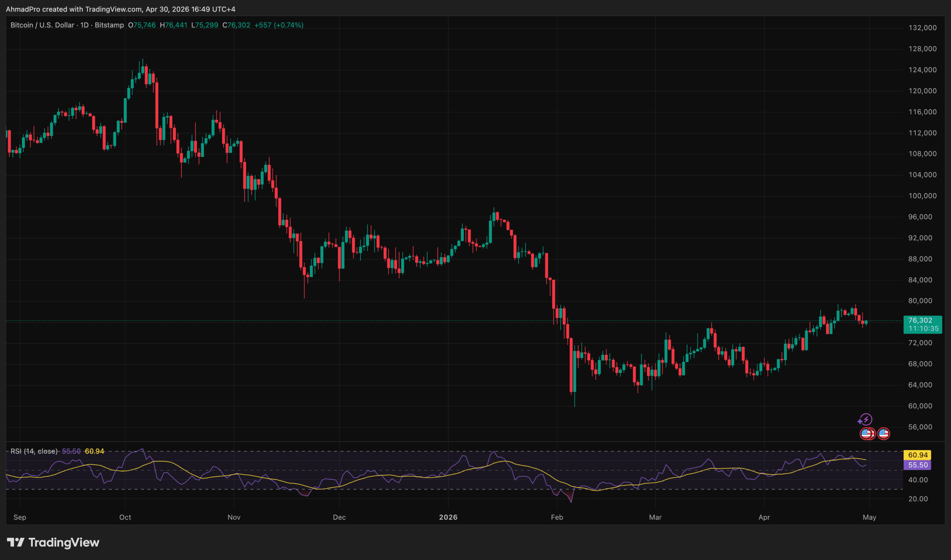The width and height of the screenshot is (951, 560).
Task: Click the countdown timer below the price label
Action: click(923, 328)
